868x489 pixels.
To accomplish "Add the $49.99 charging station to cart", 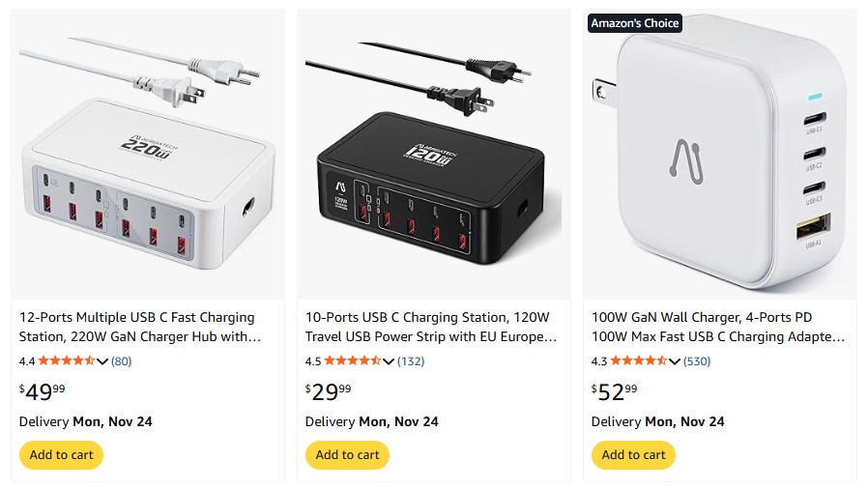I will (x=61, y=455).
